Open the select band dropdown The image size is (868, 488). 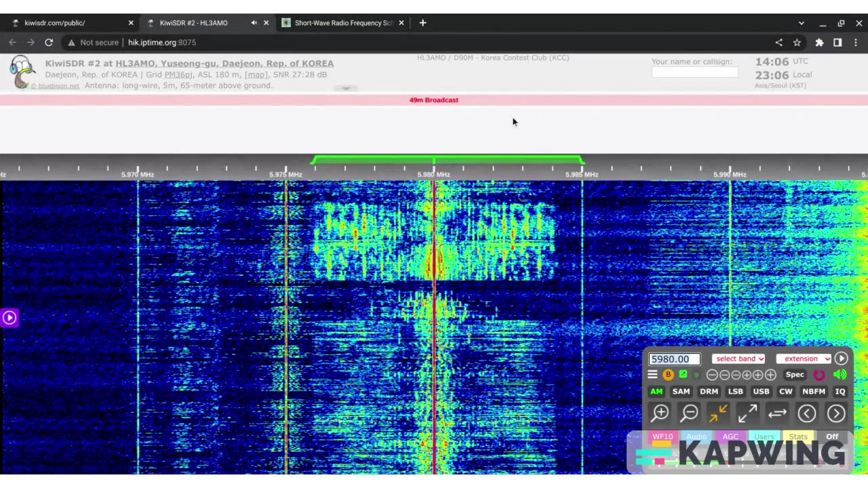[x=738, y=359]
